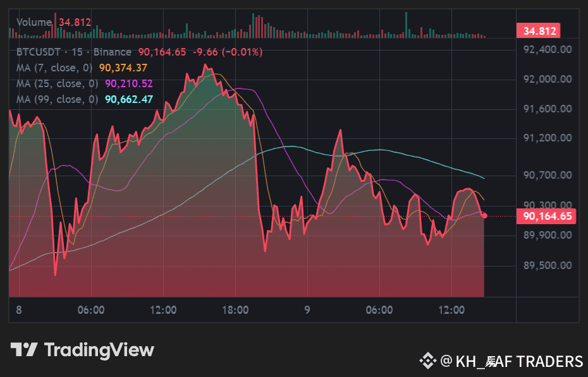Select the MA (99, close, 0) indicator legend

click(x=58, y=99)
